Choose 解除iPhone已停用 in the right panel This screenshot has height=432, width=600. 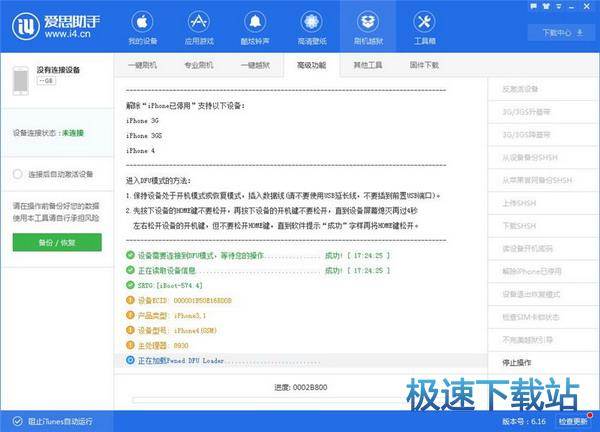tap(532, 271)
